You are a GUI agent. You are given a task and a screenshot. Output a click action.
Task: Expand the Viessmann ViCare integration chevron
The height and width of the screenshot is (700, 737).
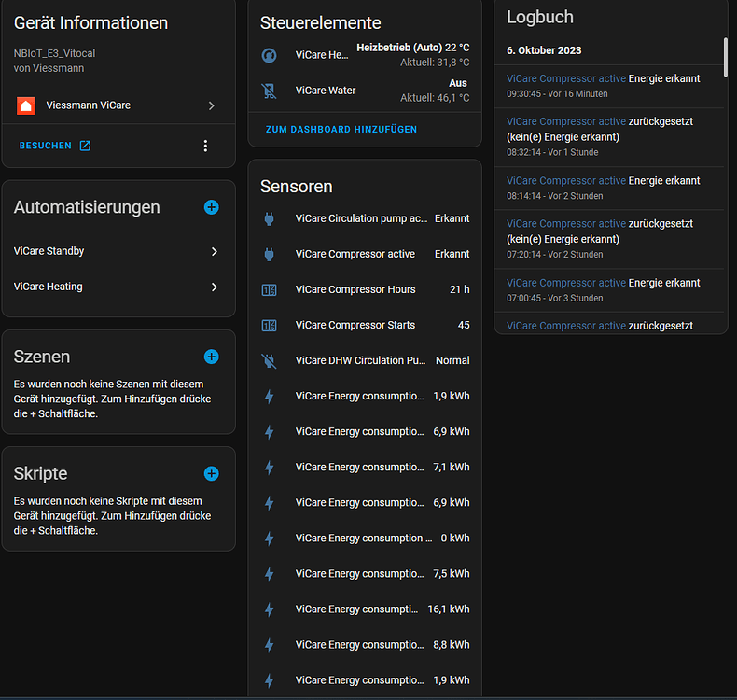pyautogui.click(x=212, y=105)
